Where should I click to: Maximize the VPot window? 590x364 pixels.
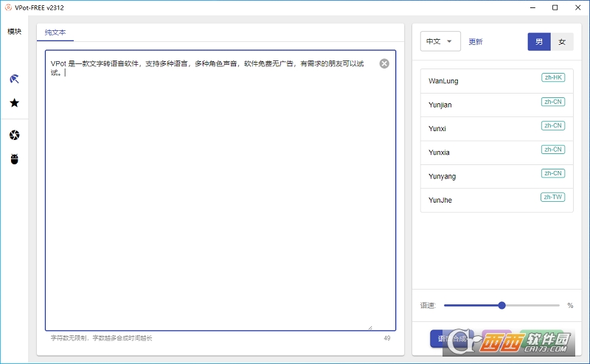(555, 7)
